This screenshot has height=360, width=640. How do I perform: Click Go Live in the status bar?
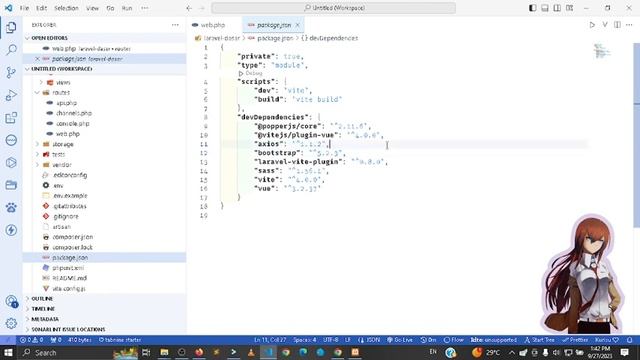click(x=400, y=340)
